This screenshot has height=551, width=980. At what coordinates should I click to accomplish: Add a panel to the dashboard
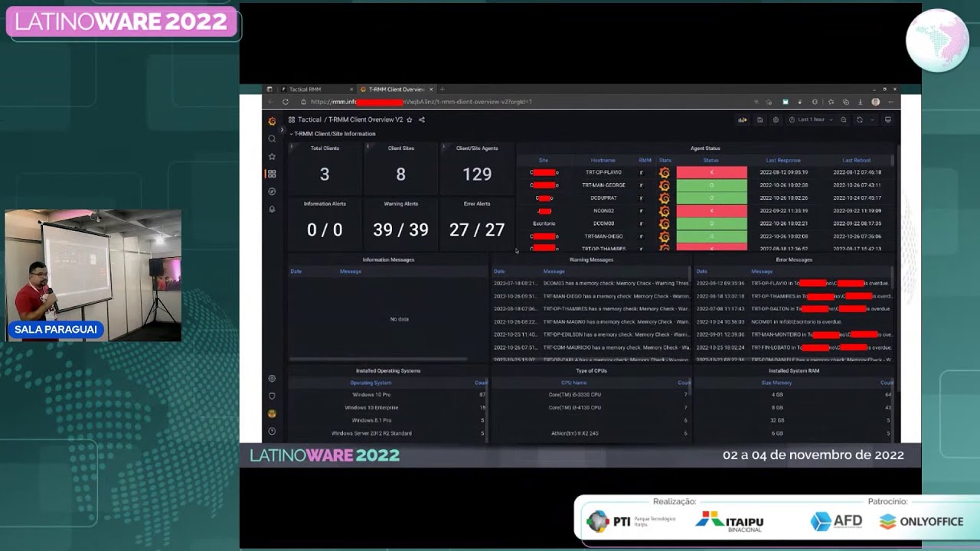coord(742,119)
